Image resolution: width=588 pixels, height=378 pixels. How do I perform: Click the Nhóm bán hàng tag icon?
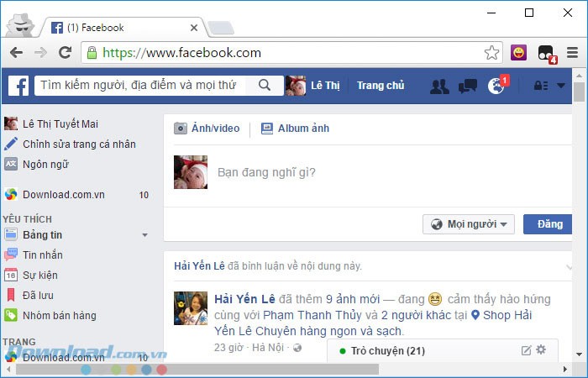11,315
